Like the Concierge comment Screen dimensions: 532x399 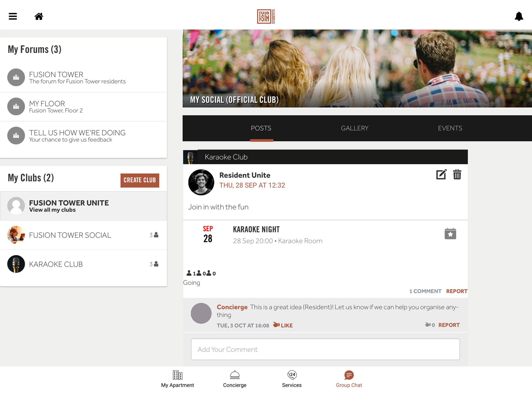point(283,325)
